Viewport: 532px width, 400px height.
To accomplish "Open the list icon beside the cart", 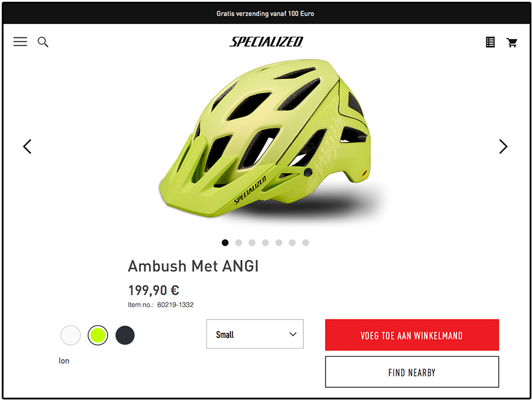I will pos(490,42).
